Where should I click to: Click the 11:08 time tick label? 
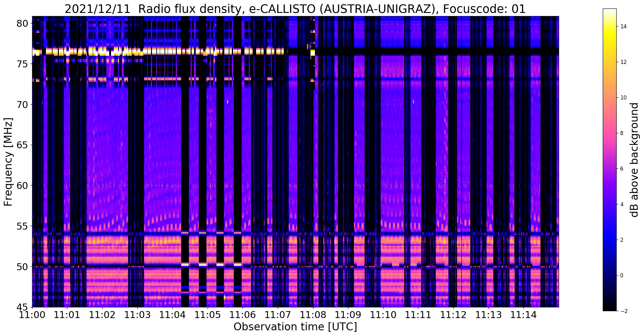point(313,315)
